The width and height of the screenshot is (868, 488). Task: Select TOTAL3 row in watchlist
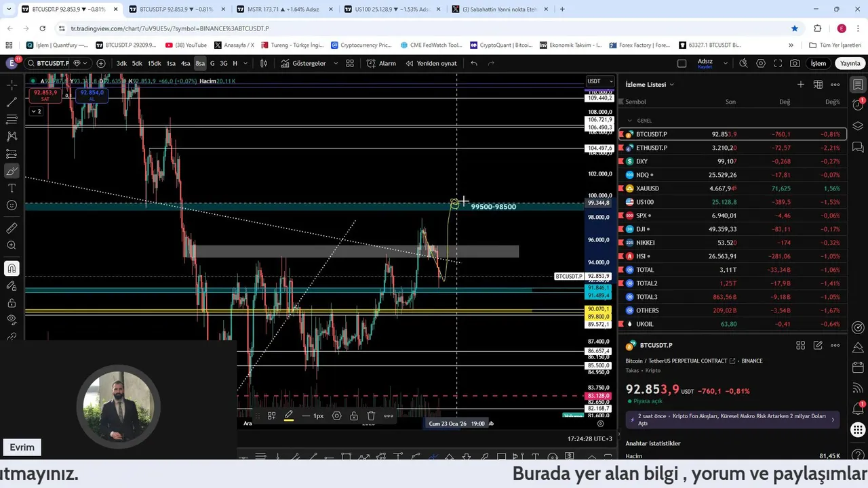click(x=732, y=297)
